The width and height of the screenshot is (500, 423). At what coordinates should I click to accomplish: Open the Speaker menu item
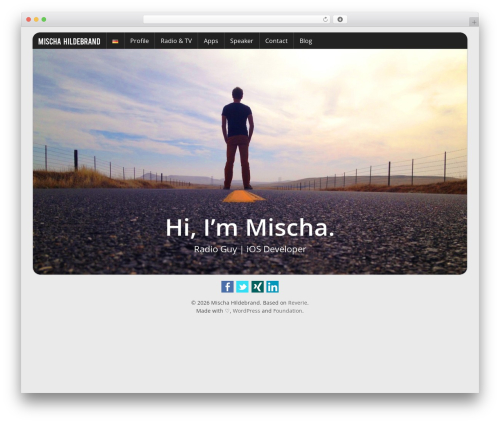click(x=241, y=41)
